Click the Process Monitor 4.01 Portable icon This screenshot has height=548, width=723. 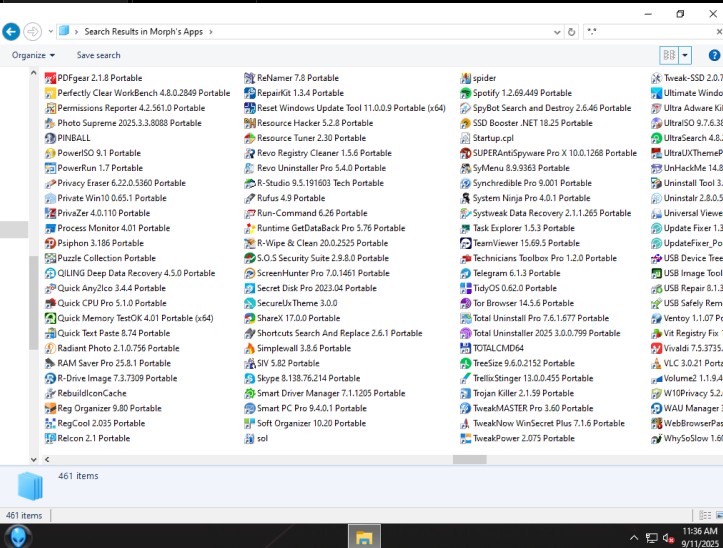pyautogui.click(x=50, y=228)
